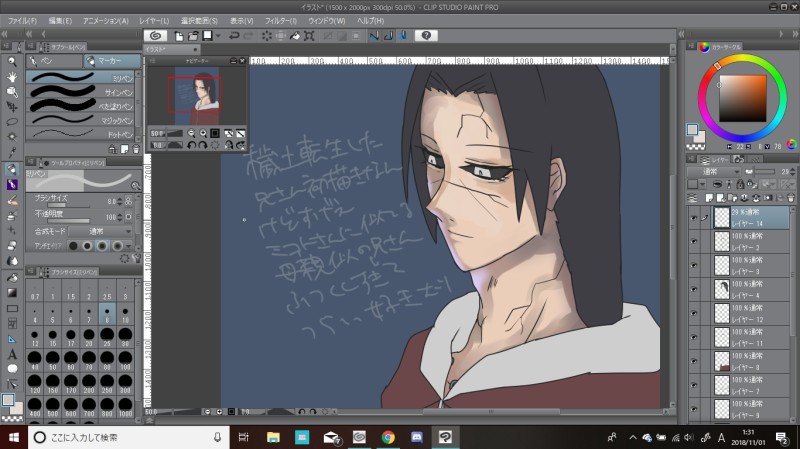Select the purple Pencil tool icon
Viewport: 800px width, 449px height.
pos(12,184)
